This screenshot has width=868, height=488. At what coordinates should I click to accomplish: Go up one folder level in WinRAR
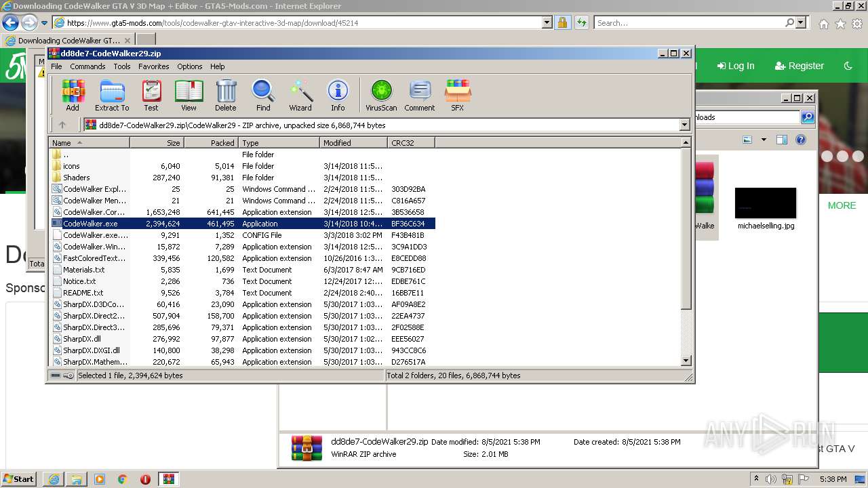pyautogui.click(x=62, y=125)
